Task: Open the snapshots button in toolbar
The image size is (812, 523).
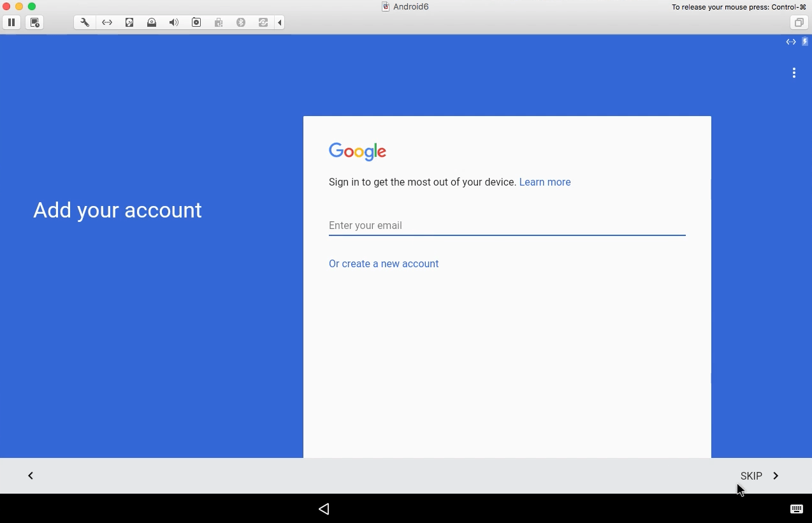Action: coord(35,22)
